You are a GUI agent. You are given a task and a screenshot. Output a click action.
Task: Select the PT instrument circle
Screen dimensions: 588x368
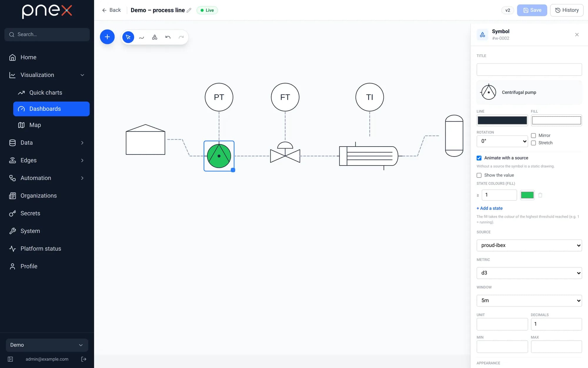[x=219, y=97]
